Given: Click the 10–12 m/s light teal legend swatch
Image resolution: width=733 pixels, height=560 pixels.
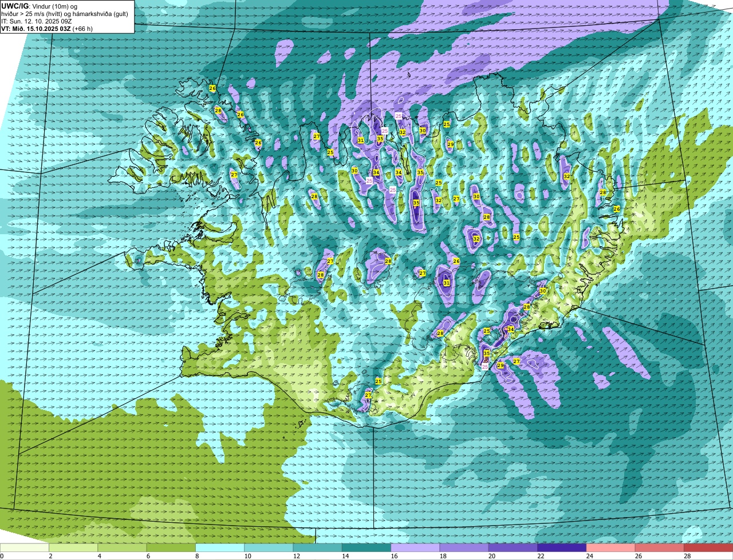Looking at the screenshot, I should [269, 547].
